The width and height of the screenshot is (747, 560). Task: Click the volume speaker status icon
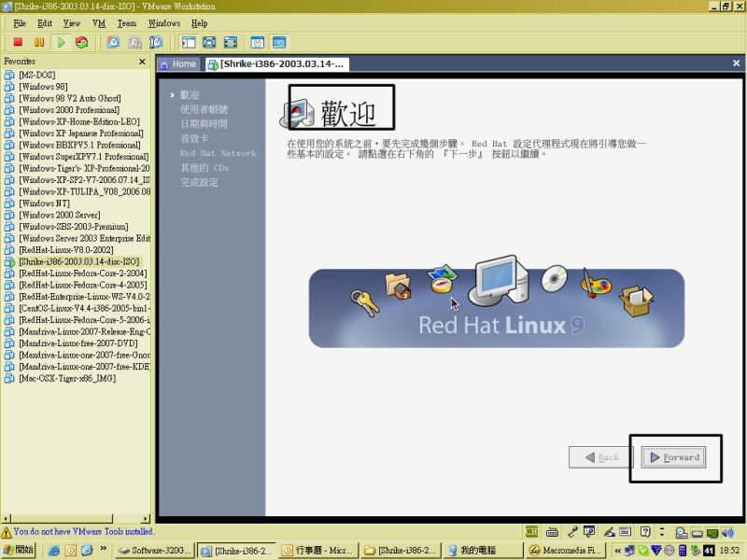click(727, 532)
